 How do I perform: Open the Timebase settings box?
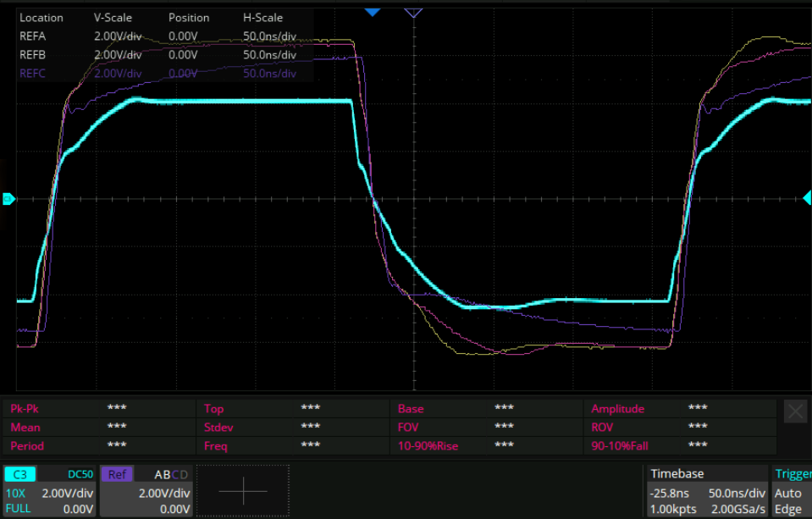(704, 491)
